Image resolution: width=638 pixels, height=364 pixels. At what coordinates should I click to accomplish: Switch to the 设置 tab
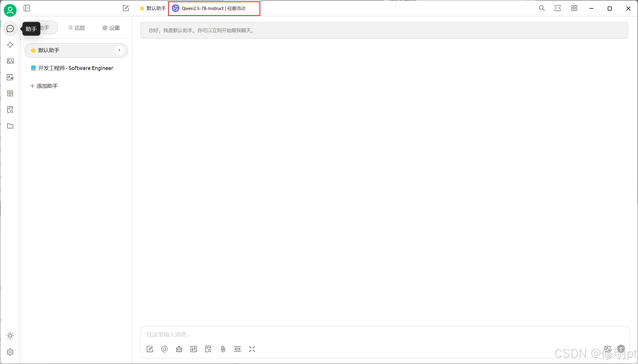coord(111,28)
